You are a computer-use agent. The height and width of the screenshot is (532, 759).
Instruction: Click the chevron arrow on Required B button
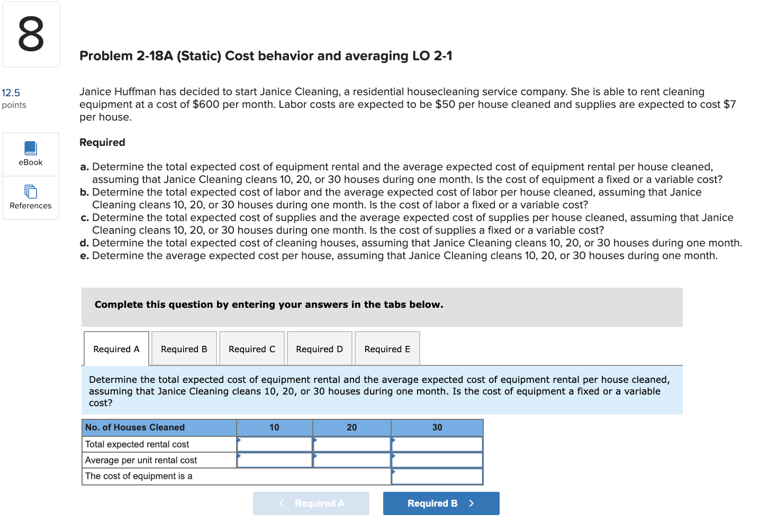tap(471, 503)
